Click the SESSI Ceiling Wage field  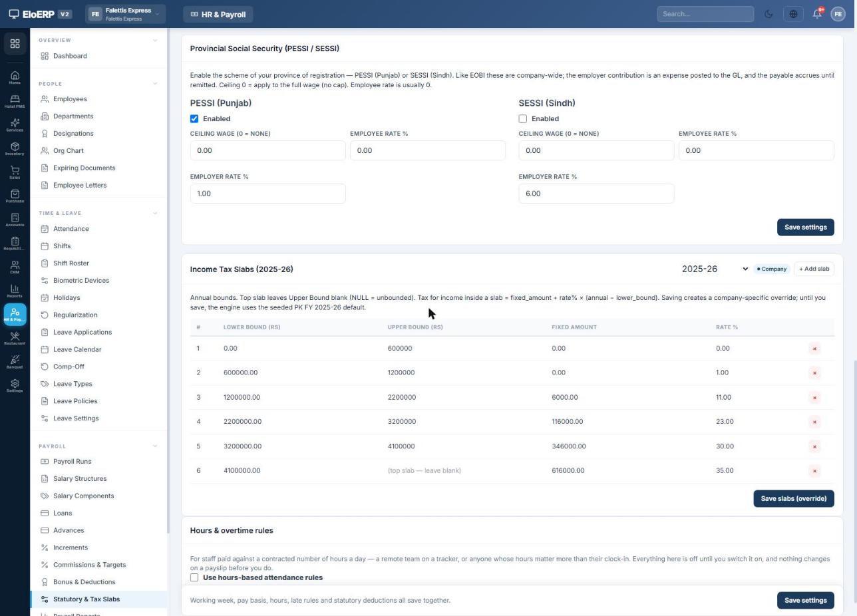pyautogui.click(x=596, y=150)
